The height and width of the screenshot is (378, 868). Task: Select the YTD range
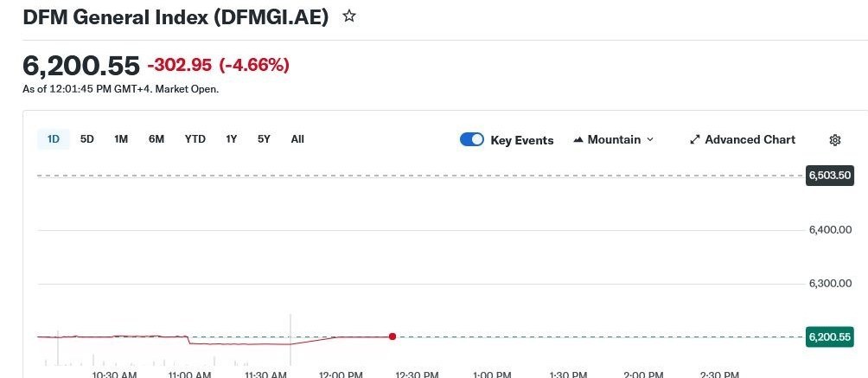click(x=195, y=139)
